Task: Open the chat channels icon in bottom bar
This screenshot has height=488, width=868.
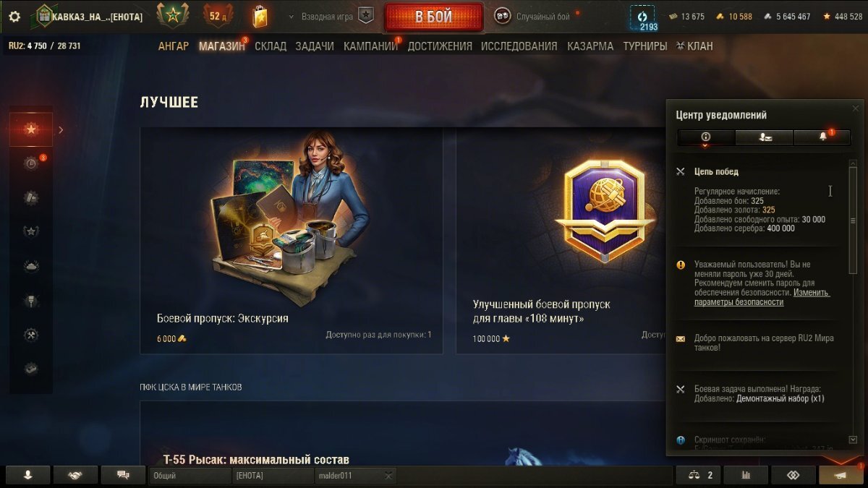Action: coord(123,475)
